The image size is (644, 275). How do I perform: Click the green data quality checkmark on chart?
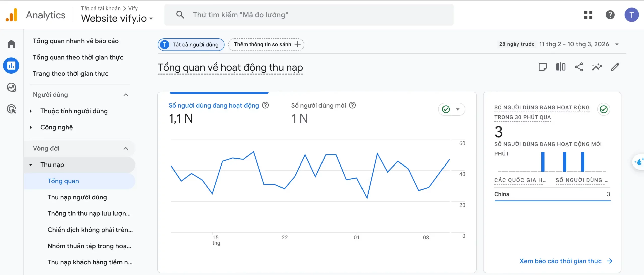pos(446,109)
